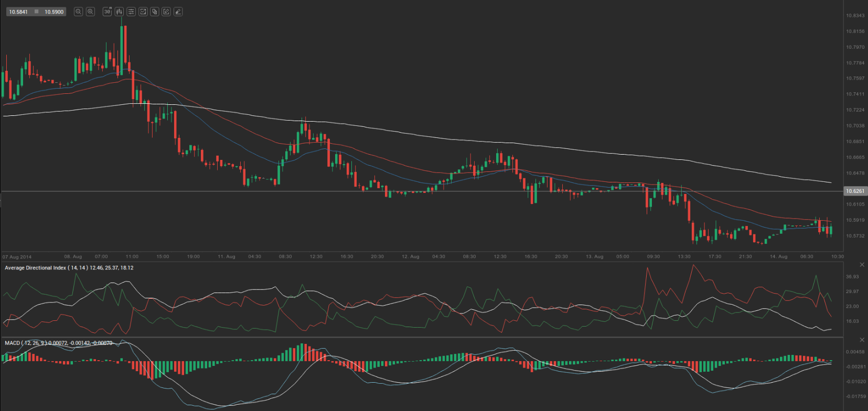Open the candlestick chart type selector
Image resolution: width=868 pixels, height=411 pixels.
coord(119,12)
